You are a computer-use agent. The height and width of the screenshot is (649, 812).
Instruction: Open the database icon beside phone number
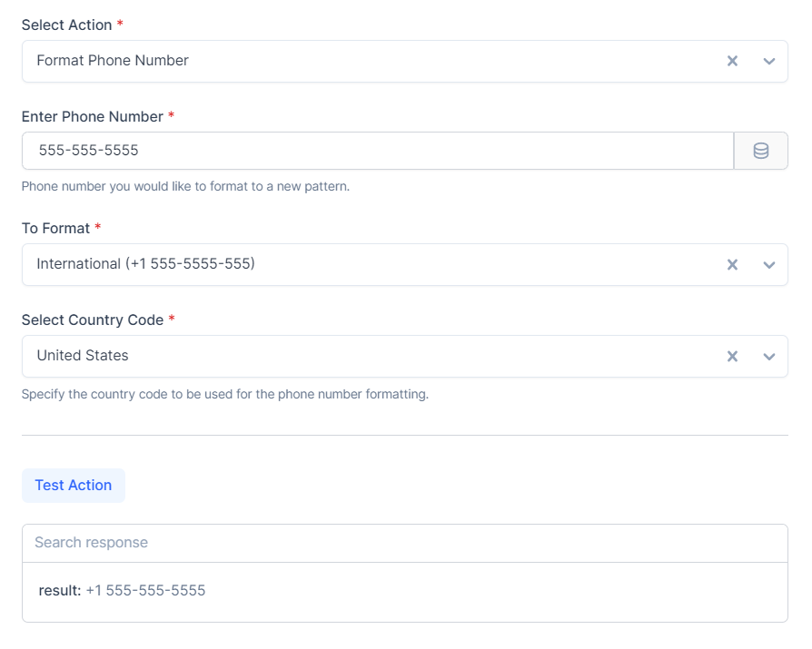point(761,151)
